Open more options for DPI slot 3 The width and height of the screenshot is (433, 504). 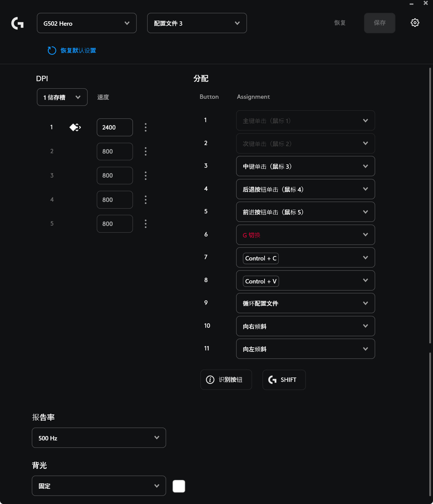click(146, 176)
